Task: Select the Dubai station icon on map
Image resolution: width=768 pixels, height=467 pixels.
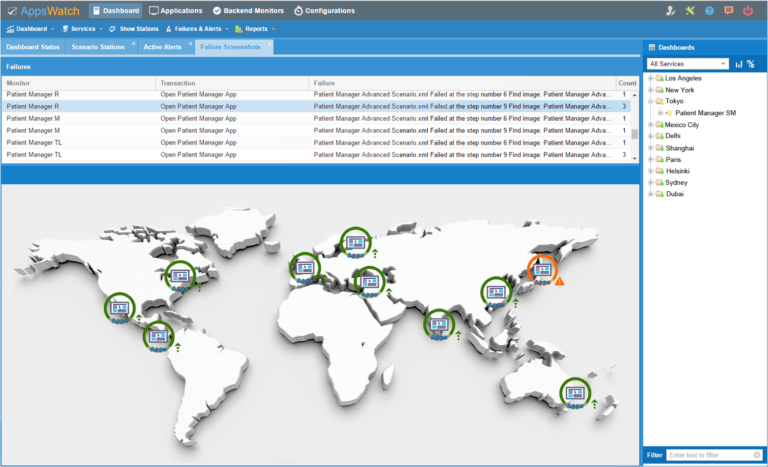Action: point(369,282)
